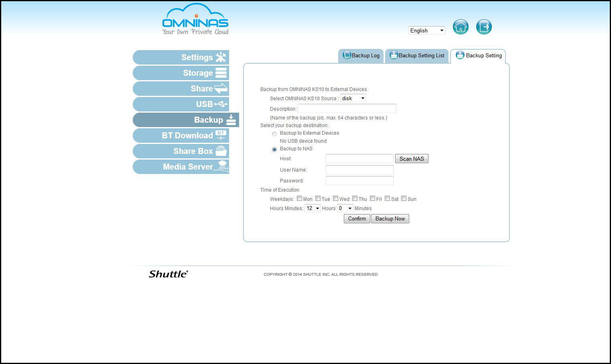
Task: Click the 'Time of Execution' heading text
Action: (280, 190)
